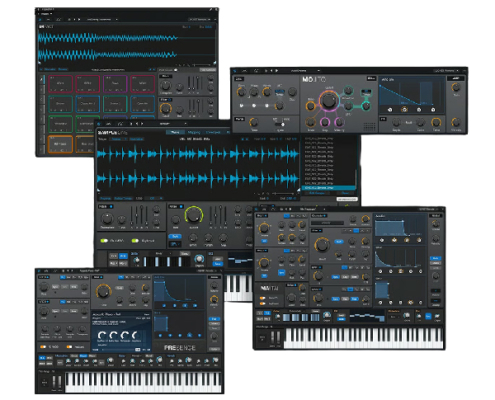Click the preset info display in Presence
The image size is (495, 400).
121,332
